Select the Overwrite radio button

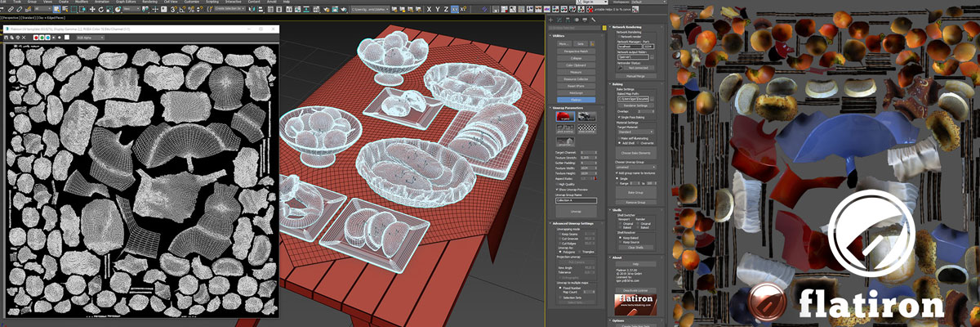tap(639, 143)
